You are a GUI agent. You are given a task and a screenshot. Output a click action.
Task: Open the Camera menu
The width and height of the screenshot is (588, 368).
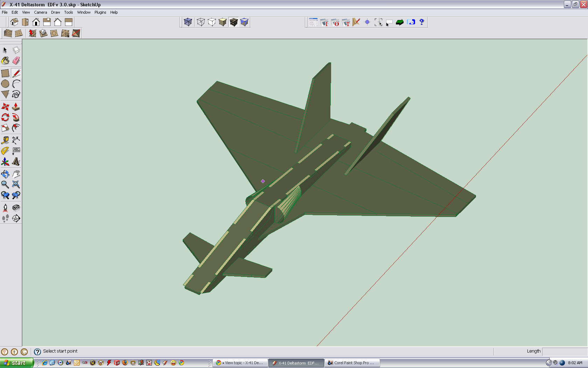[x=40, y=12]
